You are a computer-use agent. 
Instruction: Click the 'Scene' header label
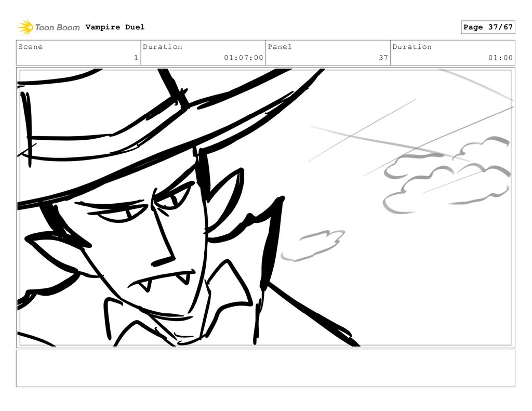coord(31,47)
